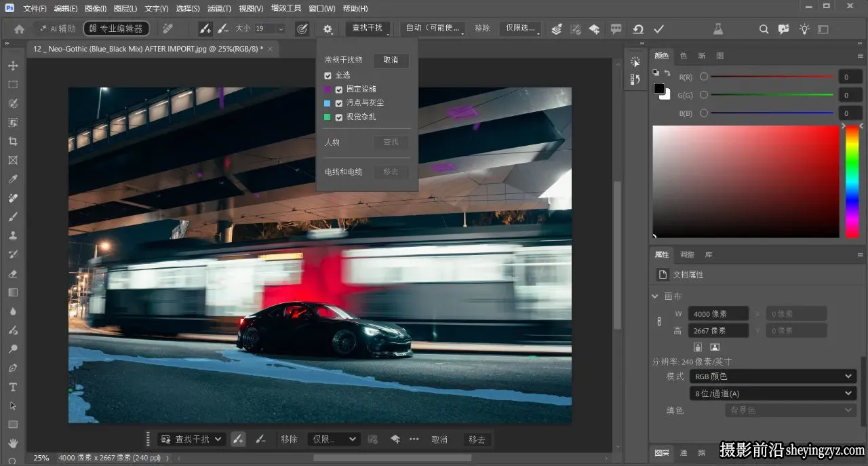Image resolution: width=868 pixels, height=466 pixels.
Task: Click the link width-height chain icon
Action: (659, 322)
